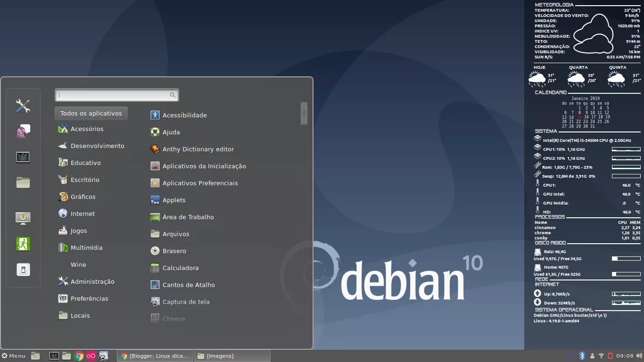
Task: Launch Arquivos file manager from list
Action: [x=170, y=234]
